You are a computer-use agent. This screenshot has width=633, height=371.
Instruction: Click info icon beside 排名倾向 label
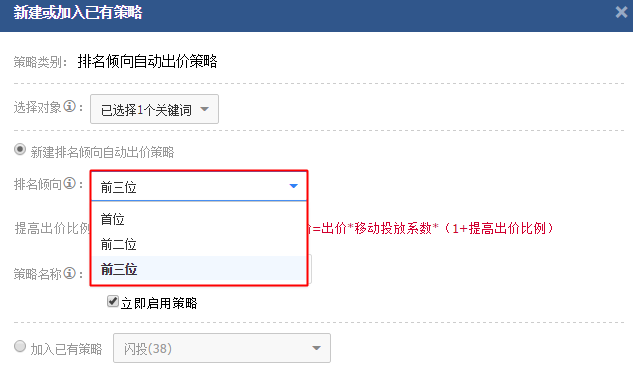tap(70, 183)
